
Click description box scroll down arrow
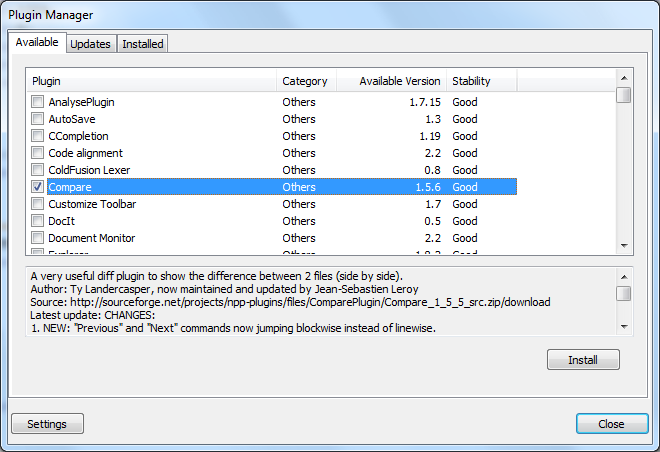(624, 327)
